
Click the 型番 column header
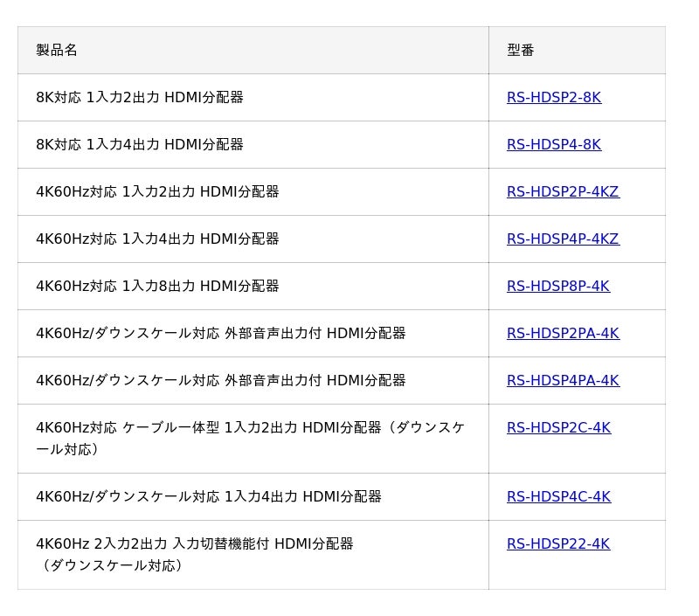tap(520, 51)
